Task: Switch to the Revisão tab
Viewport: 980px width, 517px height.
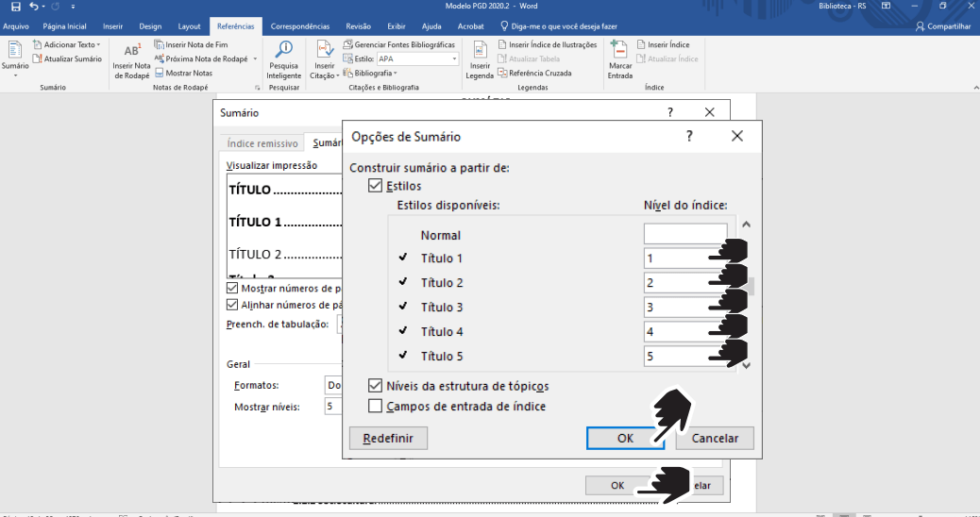Action: tap(358, 26)
